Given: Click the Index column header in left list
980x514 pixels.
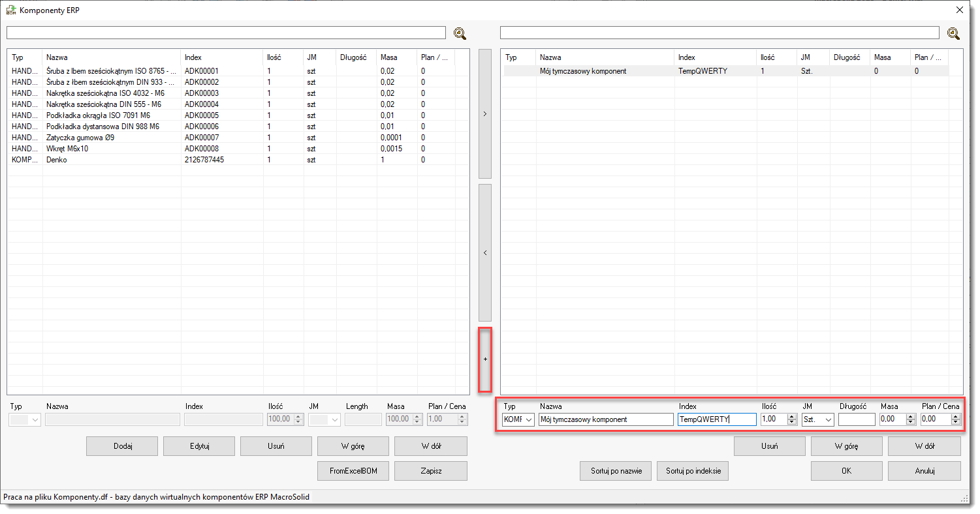Looking at the screenshot, I should pos(221,57).
